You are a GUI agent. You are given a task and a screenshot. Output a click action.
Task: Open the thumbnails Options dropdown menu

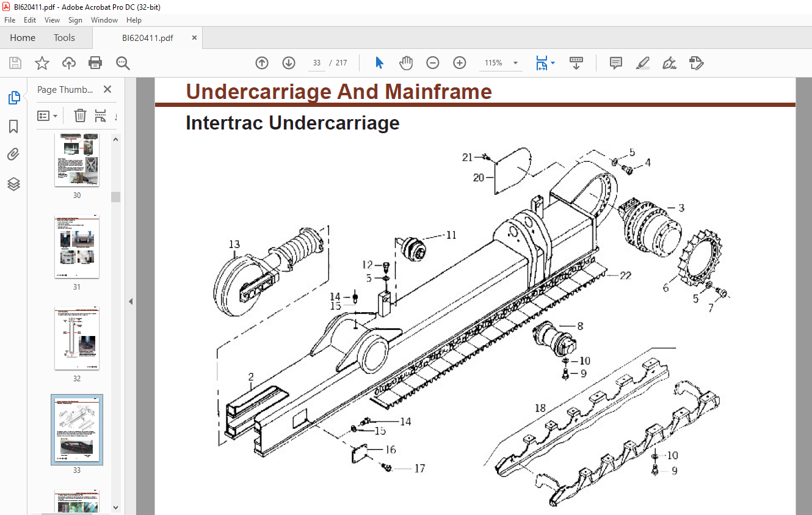[47, 115]
